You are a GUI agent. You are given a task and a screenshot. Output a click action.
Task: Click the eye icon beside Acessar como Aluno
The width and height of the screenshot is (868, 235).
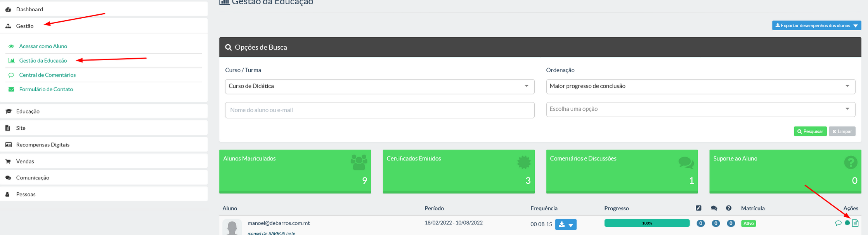(x=11, y=46)
